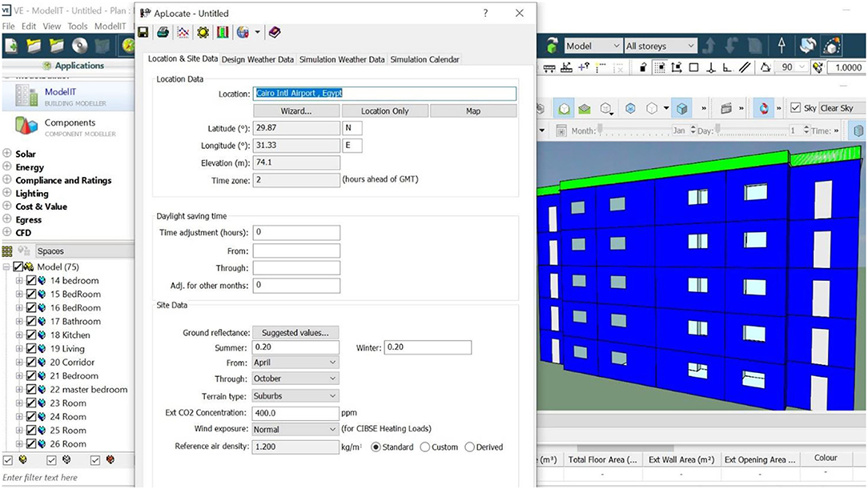Expand the Solar applications group
Image resolution: width=868 pixels, height=489 pixels.
coord(7,153)
